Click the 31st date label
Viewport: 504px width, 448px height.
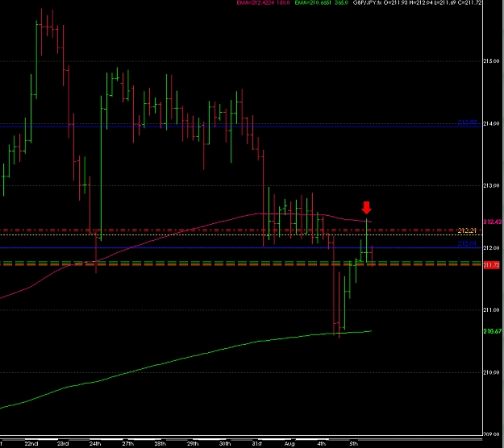(x=257, y=444)
